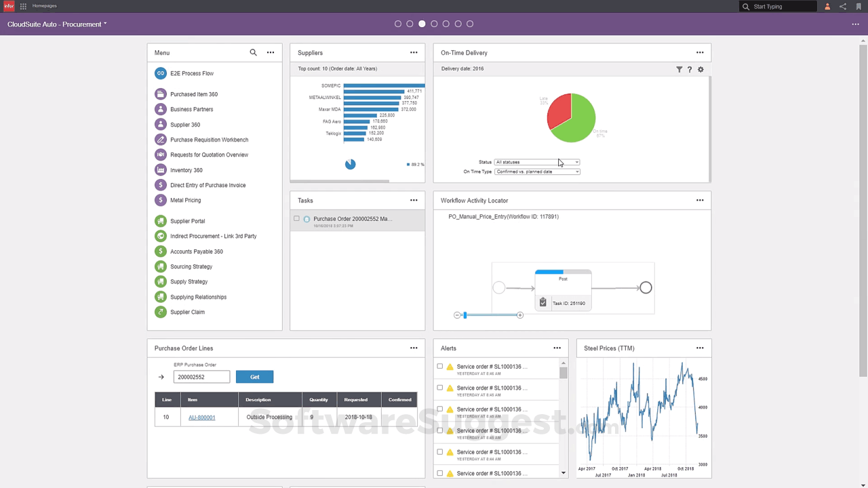Image resolution: width=868 pixels, height=488 pixels.
Task: Open the CloudSuite Auto - Procurement workspace dropdown
Action: tap(104, 24)
